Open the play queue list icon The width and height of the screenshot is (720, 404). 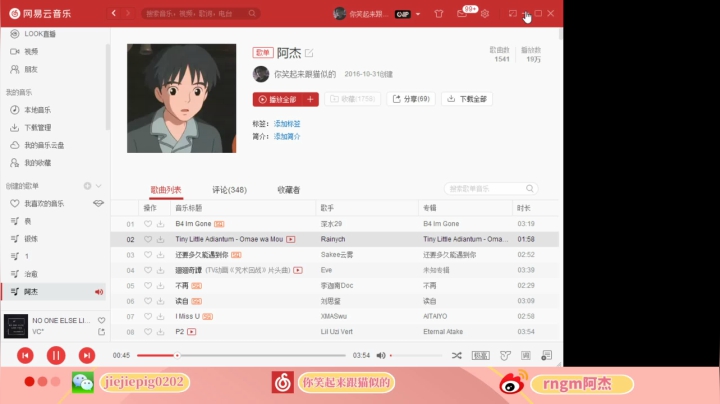[546, 355]
